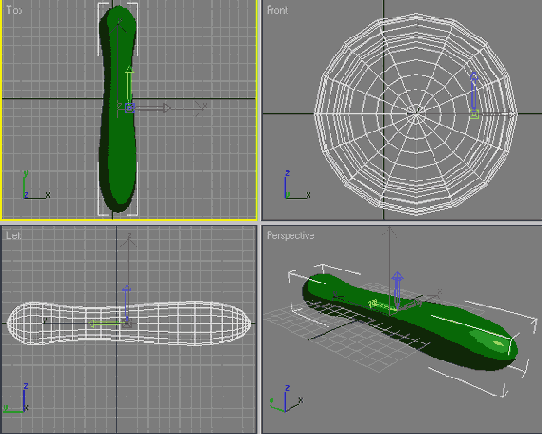Screen dimensions: 542x434
Task: Click the Top viewport label
Action: tap(14, 10)
